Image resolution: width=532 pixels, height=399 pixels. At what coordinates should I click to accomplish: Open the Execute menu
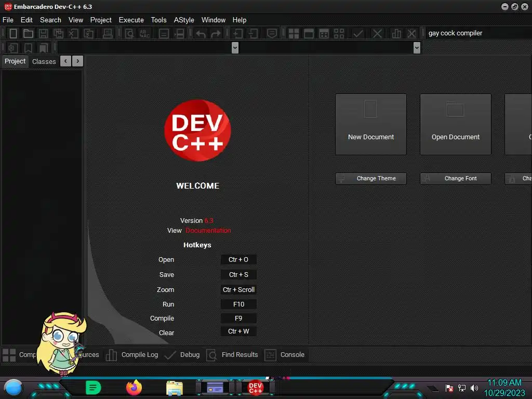pyautogui.click(x=131, y=20)
